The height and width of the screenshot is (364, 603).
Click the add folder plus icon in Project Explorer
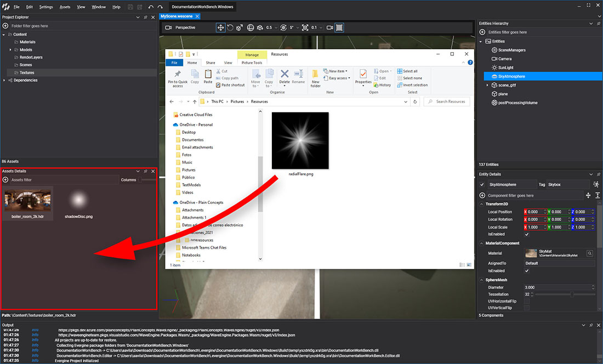coord(5,26)
